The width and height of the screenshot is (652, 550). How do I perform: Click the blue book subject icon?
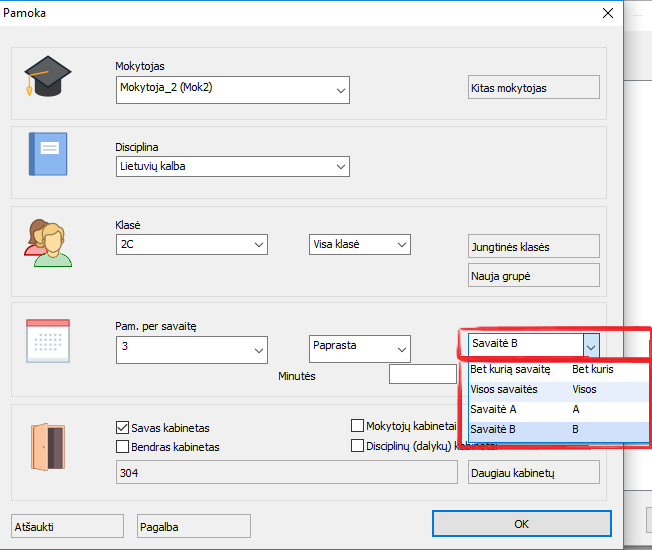click(48, 153)
